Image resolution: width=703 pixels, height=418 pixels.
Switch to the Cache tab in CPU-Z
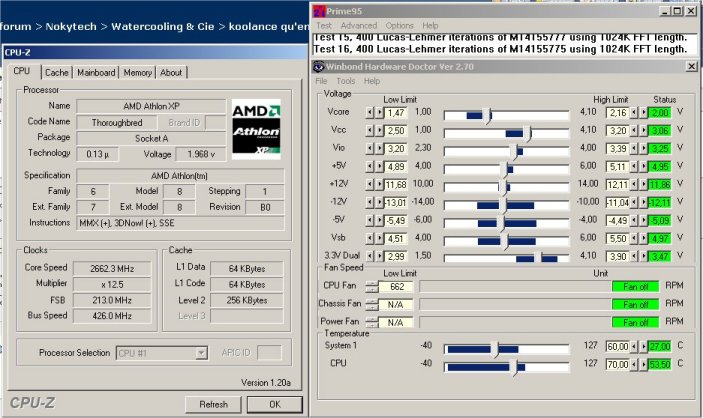click(x=56, y=72)
